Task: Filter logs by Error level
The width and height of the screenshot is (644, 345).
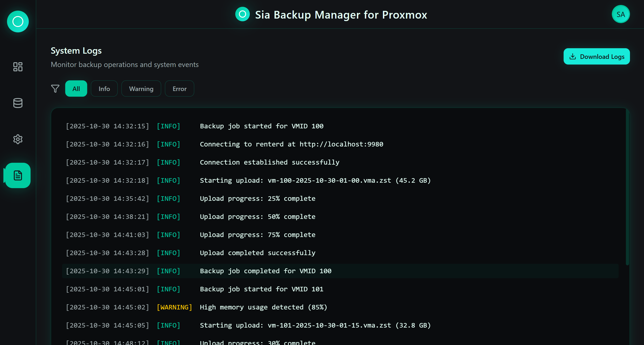Action: 179,89
